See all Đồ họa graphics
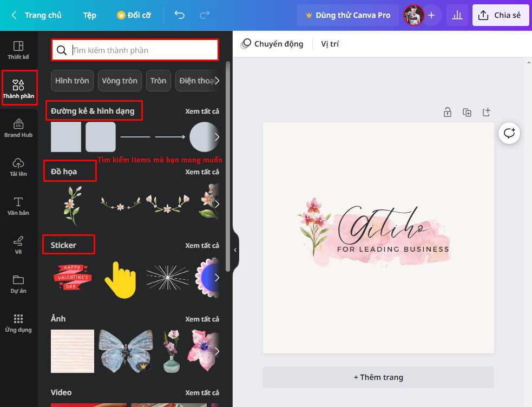The width and height of the screenshot is (532, 407). pos(202,172)
